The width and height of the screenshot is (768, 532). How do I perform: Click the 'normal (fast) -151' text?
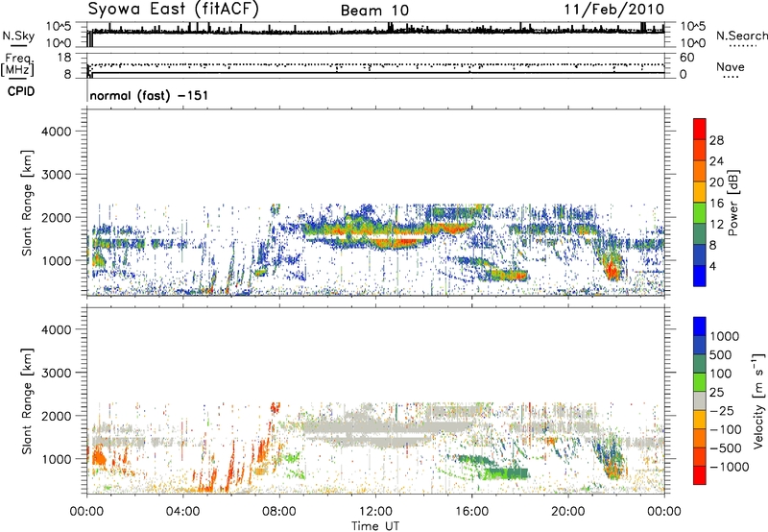149,95
